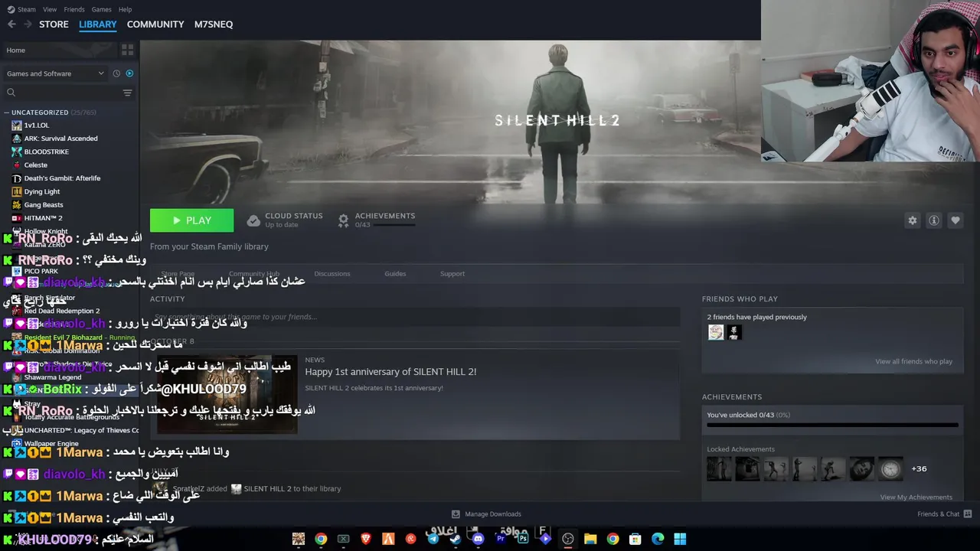The image size is (980, 551).
Task: Open game info icon
Action: tap(934, 220)
